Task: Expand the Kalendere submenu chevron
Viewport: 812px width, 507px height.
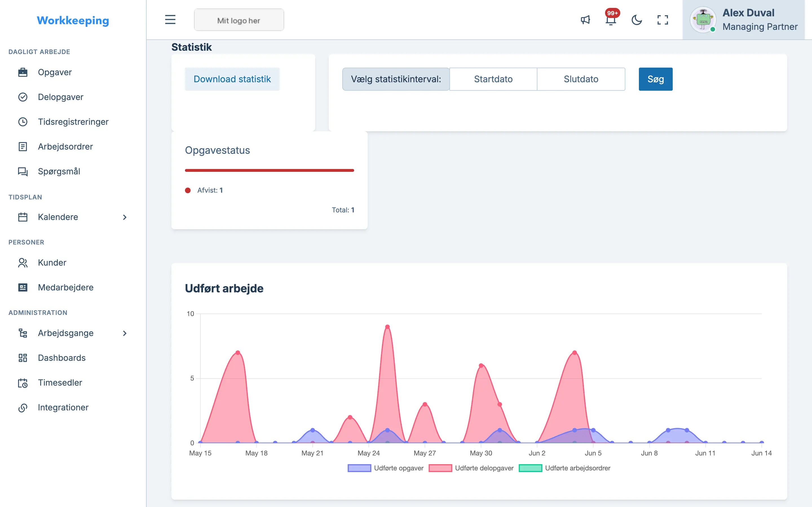Action: [x=125, y=217]
